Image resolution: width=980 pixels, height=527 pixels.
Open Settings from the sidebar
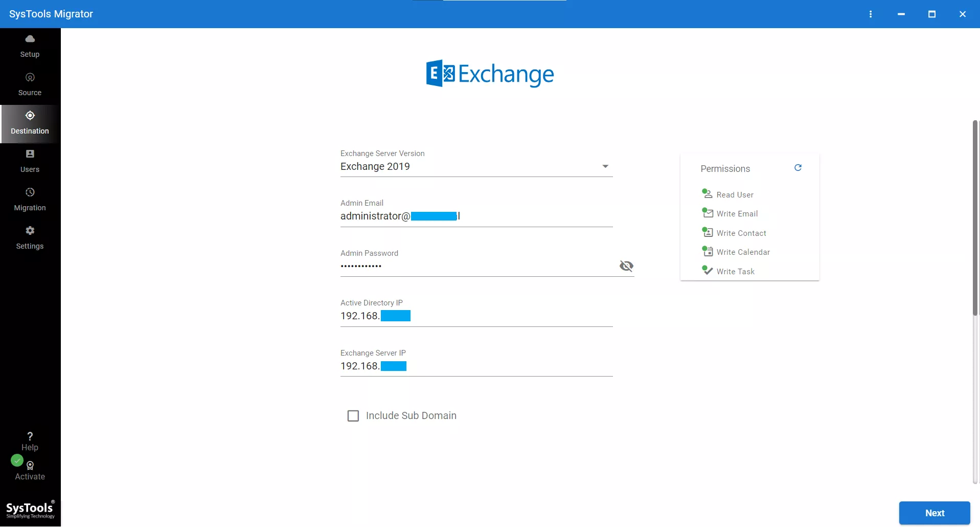[30, 238]
